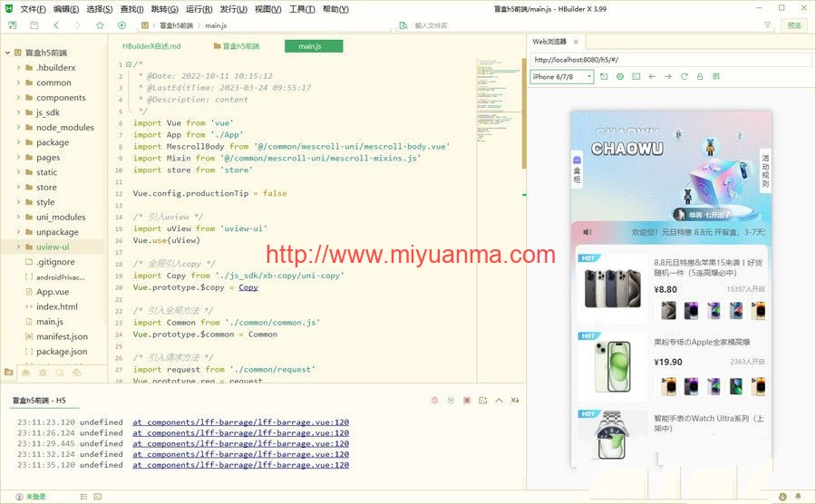The height and width of the screenshot is (504, 816).
Task: Click the outline list icon in the status bar
Action: (83, 497)
